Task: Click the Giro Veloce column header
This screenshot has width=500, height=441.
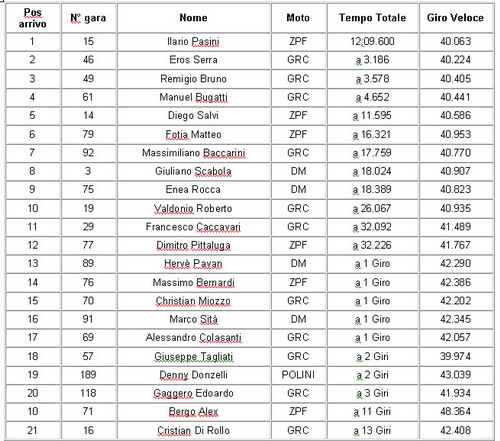Action: coord(455,18)
